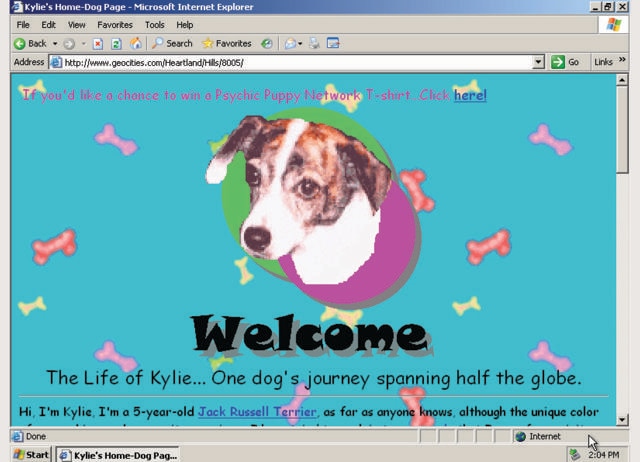Click the Internet Explorer title bar icon

pyautogui.click(x=18, y=7)
